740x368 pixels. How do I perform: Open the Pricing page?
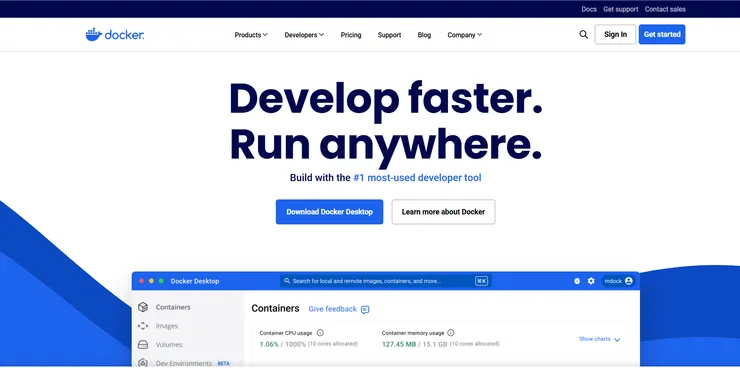click(x=351, y=34)
